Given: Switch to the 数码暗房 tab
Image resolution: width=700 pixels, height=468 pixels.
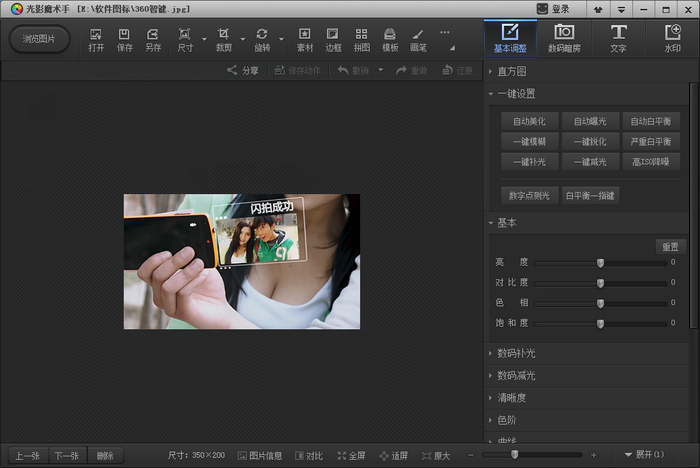Looking at the screenshot, I should pos(564,39).
